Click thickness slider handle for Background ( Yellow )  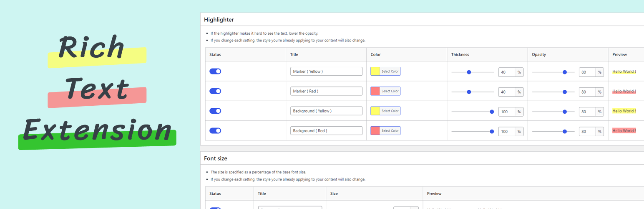(492, 112)
